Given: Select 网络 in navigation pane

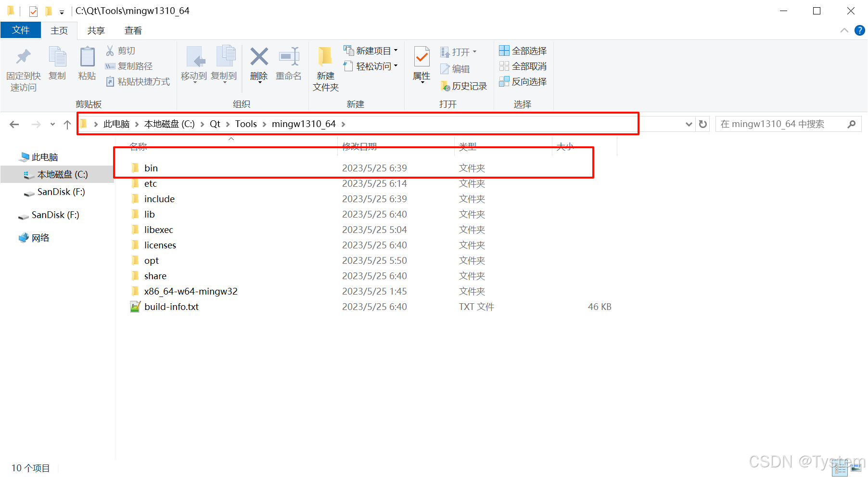Looking at the screenshot, I should click(x=34, y=238).
